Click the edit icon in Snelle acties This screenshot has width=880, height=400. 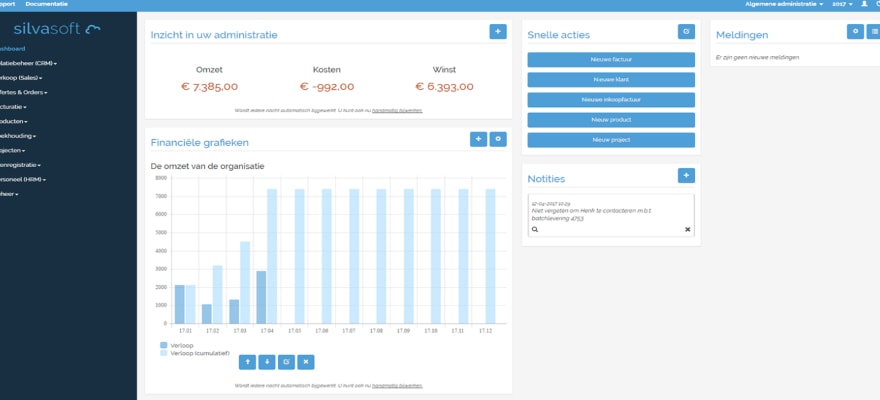click(x=686, y=32)
